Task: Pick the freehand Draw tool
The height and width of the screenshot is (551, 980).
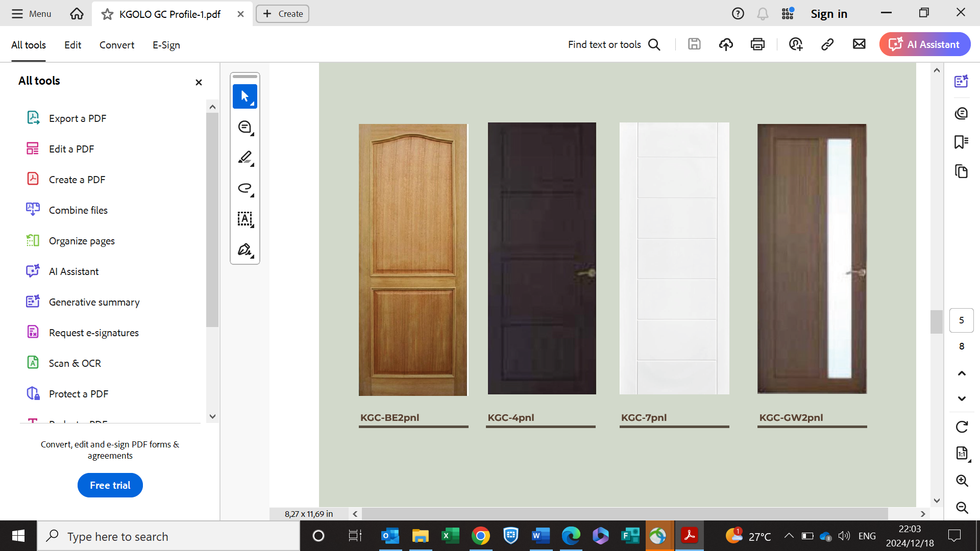Action: pos(244,188)
